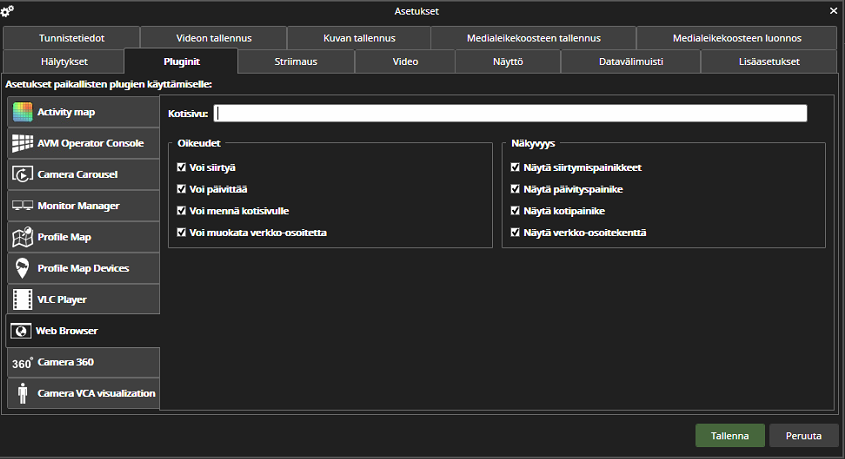Click the Tallenna save button
Viewport: 845px width, 459px height.
pyautogui.click(x=730, y=436)
